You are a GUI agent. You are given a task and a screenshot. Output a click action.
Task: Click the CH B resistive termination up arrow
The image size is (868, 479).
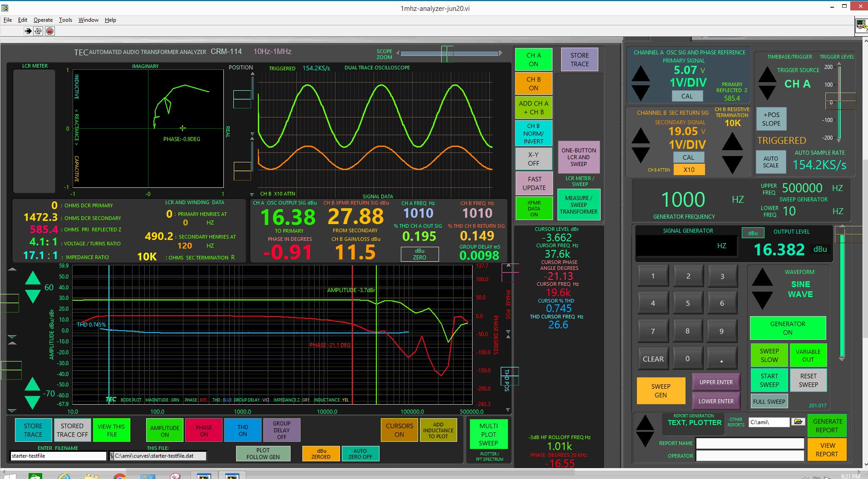point(732,142)
